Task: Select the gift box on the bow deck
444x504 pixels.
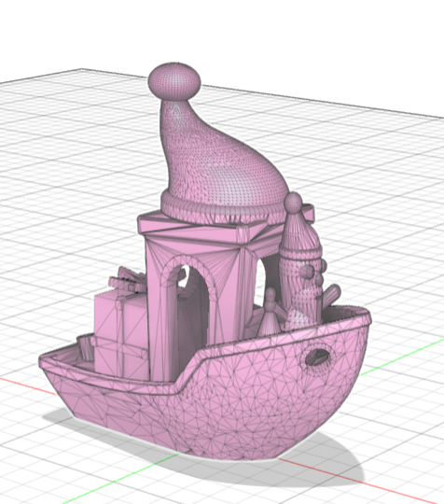Action: (x=120, y=334)
